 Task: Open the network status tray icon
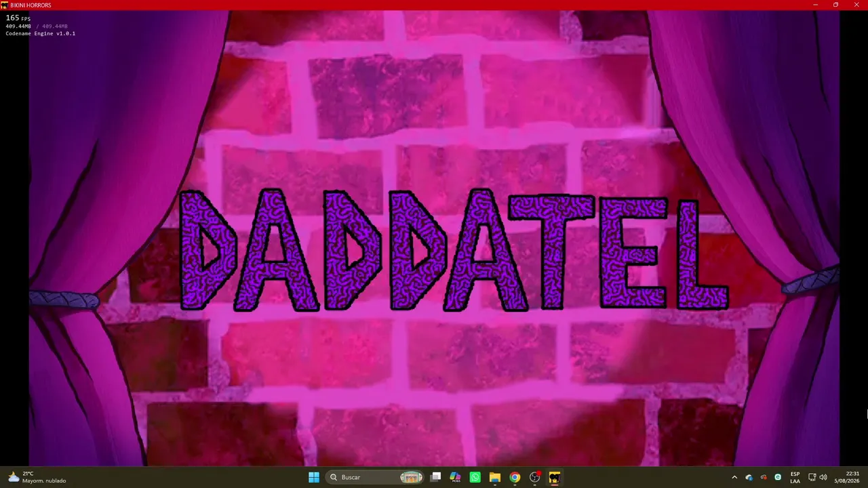[x=812, y=477]
